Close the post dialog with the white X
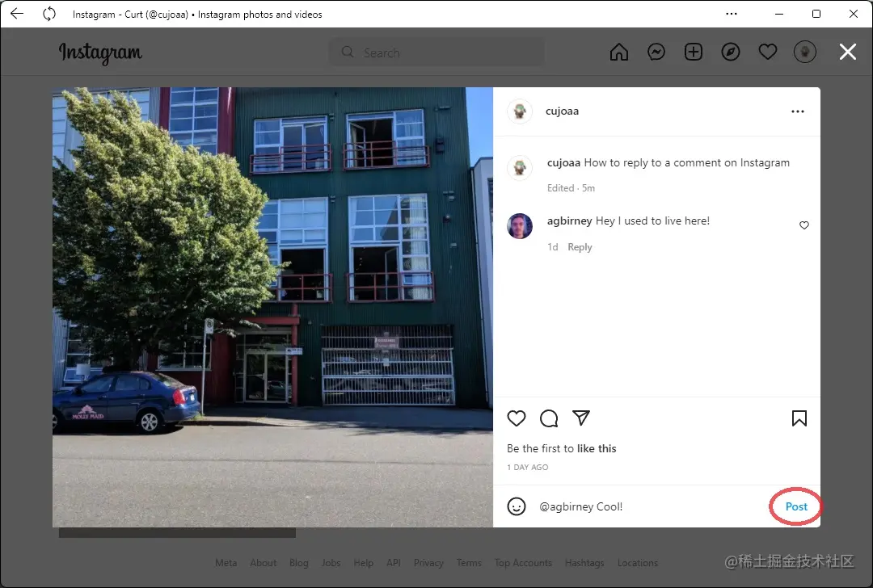 tap(848, 52)
